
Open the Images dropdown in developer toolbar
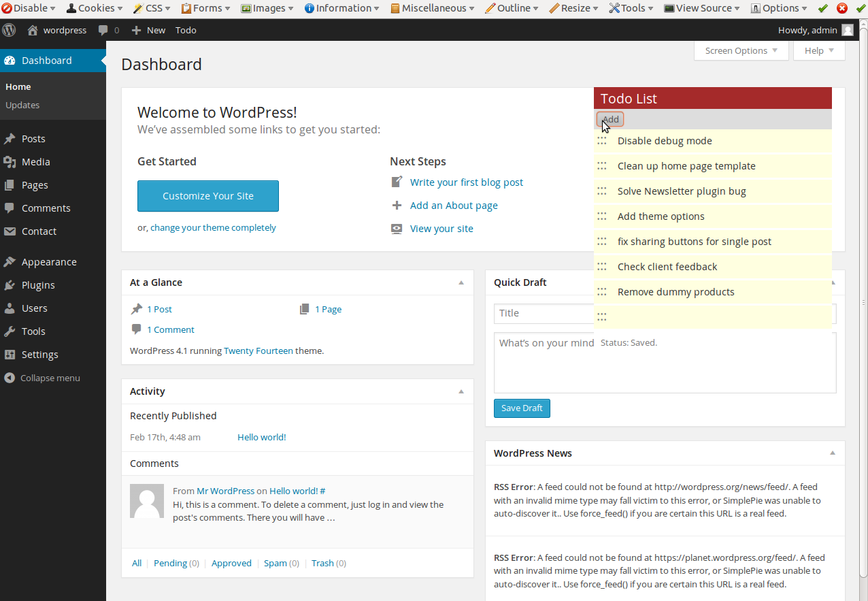267,8
